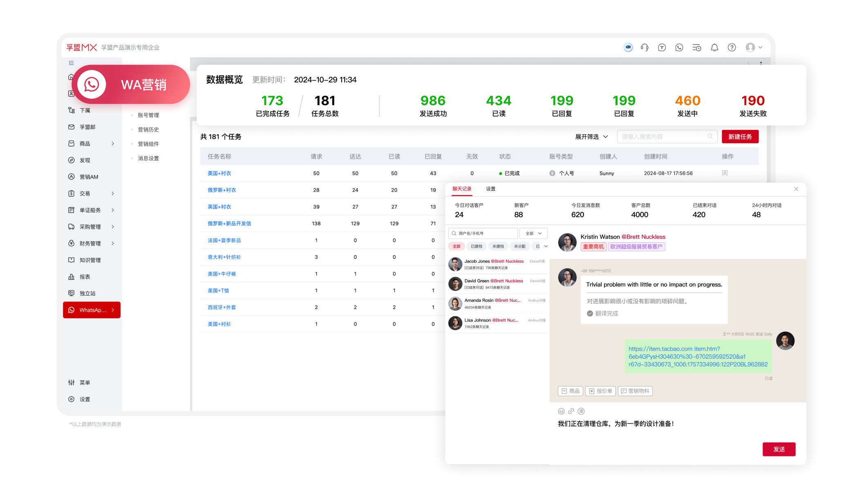Viewport: 868px width, 503px height.
Task: Click the help question mark icon
Action: tap(732, 47)
